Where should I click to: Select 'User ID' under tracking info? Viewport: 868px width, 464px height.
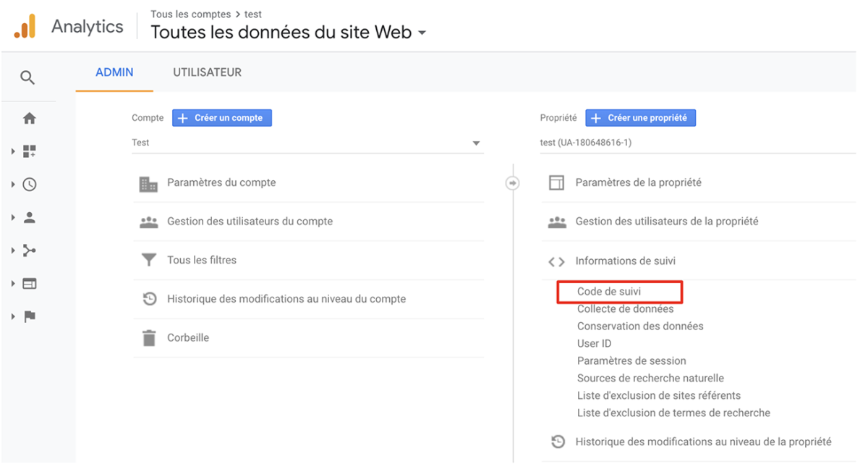(x=594, y=344)
